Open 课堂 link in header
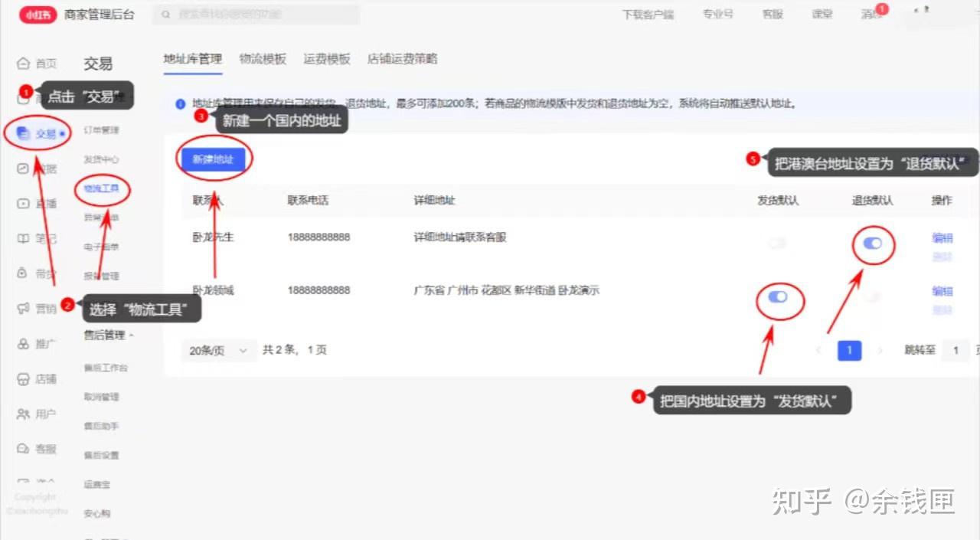The image size is (980, 540). [822, 15]
